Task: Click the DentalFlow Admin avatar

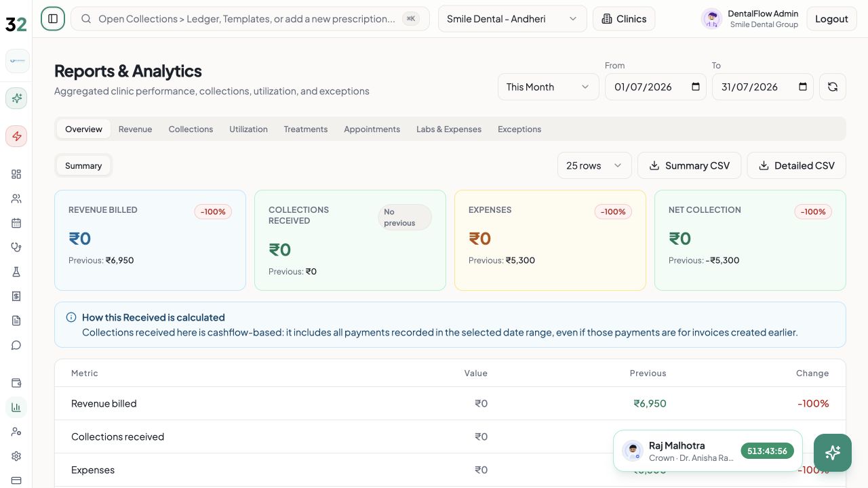Action: tap(711, 19)
